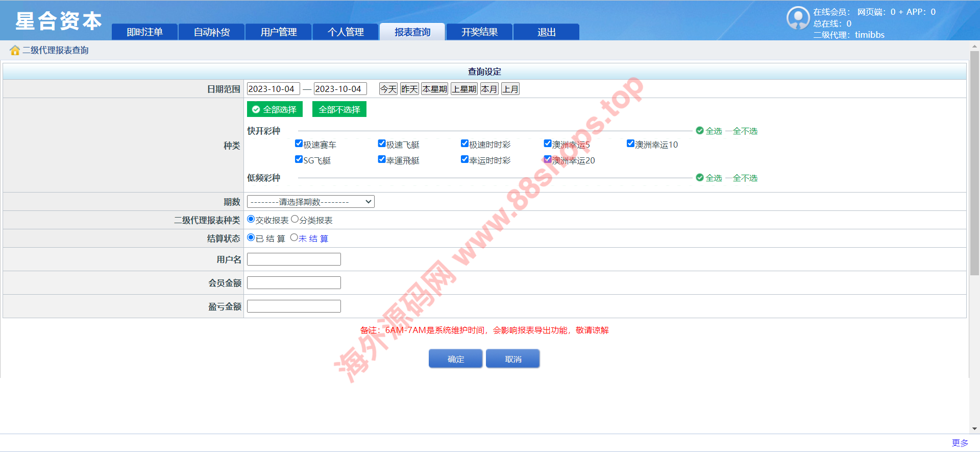Click the 确定 confirm button
This screenshot has height=452, width=980.
(x=455, y=359)
